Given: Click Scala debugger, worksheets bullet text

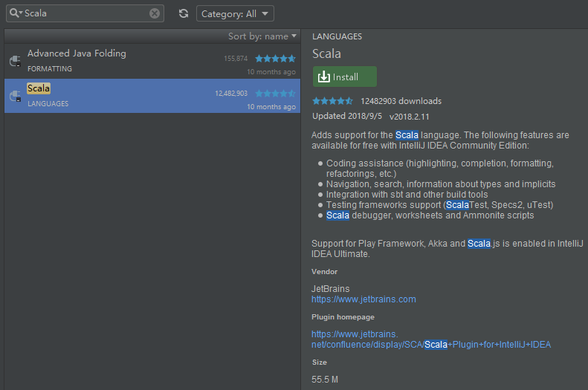Looking at the screenshot, I should (430, 215).
